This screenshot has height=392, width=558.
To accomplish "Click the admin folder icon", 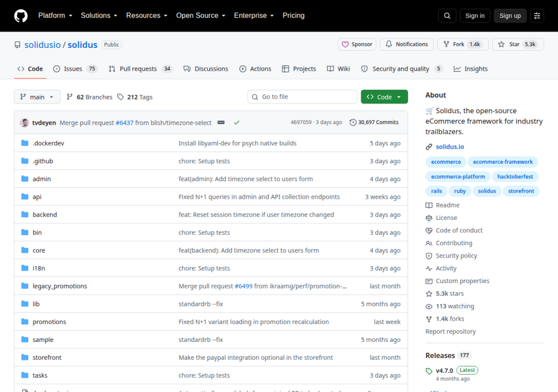I will point(25,179).
